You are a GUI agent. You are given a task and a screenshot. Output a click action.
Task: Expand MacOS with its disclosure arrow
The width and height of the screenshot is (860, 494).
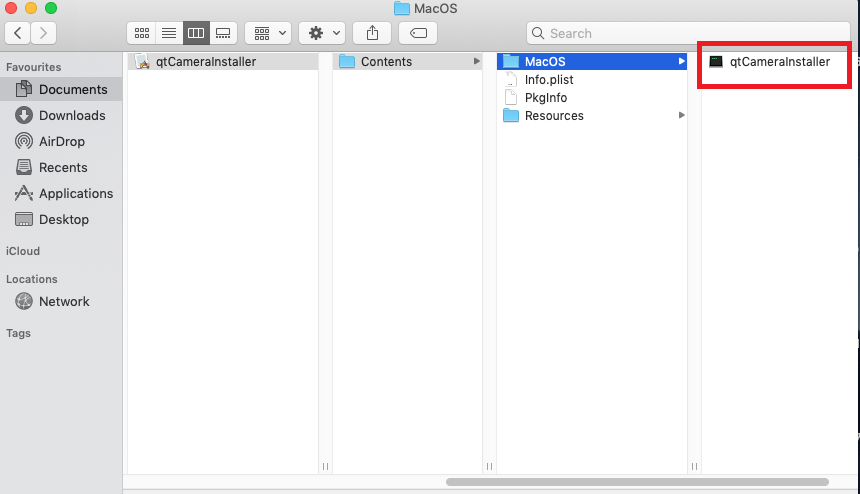[x=681, y=61]
